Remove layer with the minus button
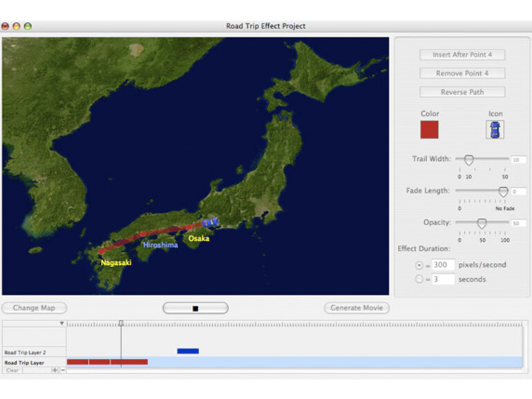Viewport: 532px width, 399px height. 63,371
